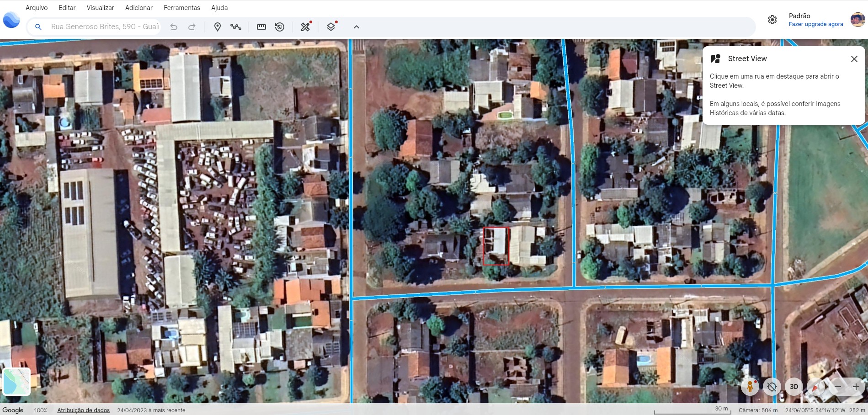
Task: Select the draw path or polygon tool
Action: 236,27
